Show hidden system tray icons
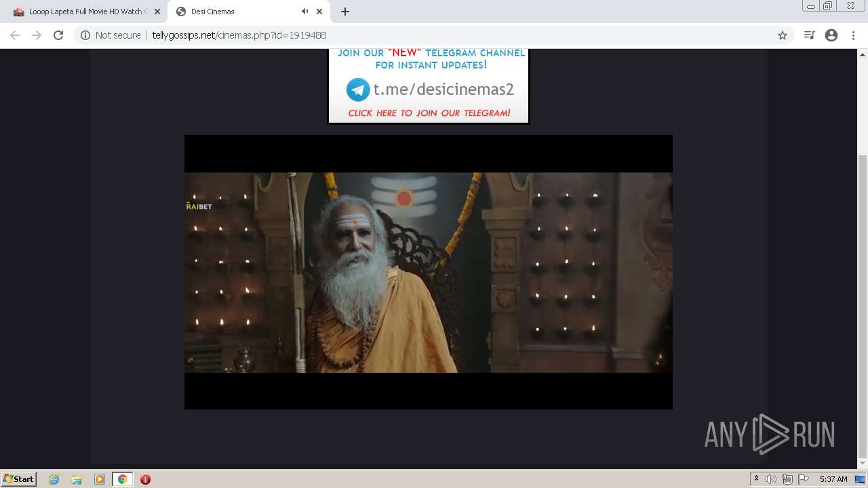 click(x=756, y=479)
